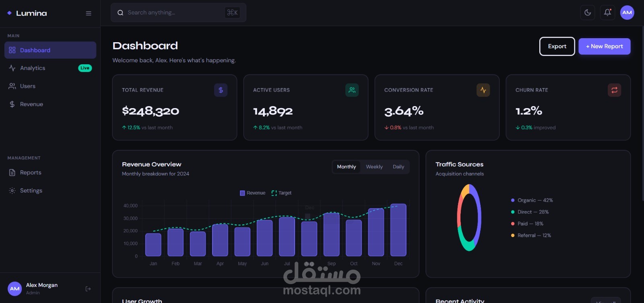
Task: Click the September revenue bar
Action: click(332, 234)
